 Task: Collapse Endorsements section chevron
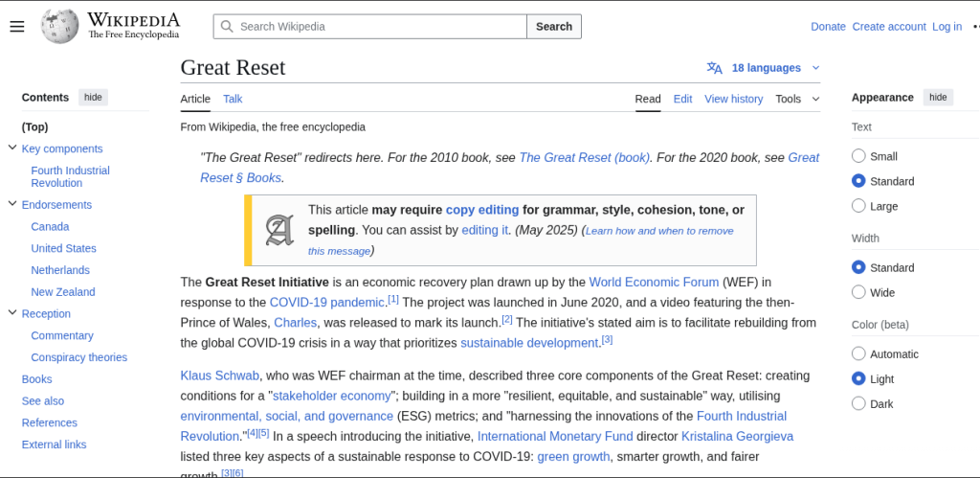[x=11, y=204]
